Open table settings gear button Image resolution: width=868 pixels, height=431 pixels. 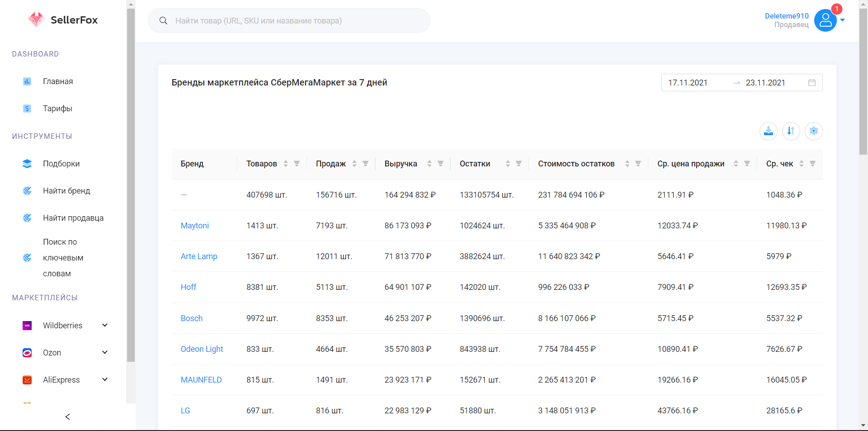814,131
